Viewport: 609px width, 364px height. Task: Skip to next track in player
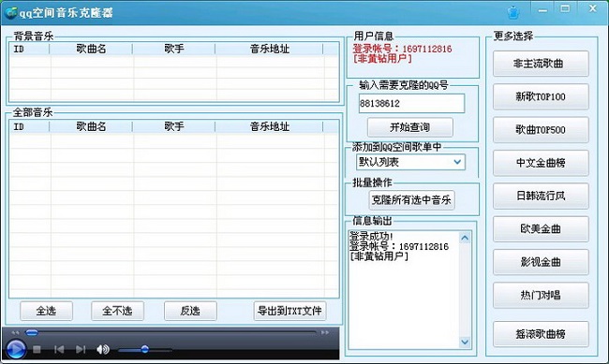pyautogui.click(x=81, y=350)
